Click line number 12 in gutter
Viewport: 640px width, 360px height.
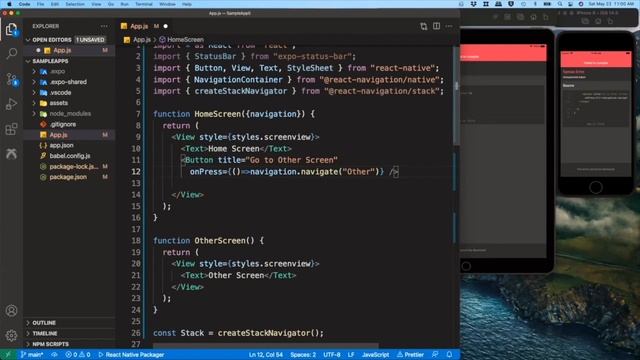[x=136, y=172]
